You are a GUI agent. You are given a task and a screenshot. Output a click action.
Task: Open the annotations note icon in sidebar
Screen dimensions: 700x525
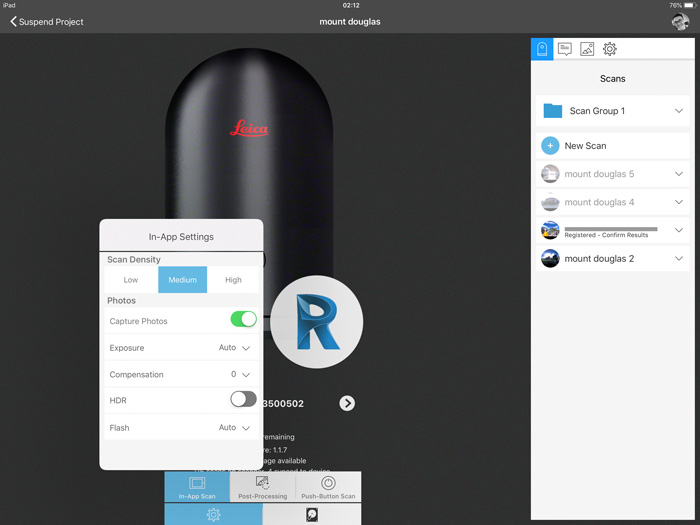click(x=565, y=49)
